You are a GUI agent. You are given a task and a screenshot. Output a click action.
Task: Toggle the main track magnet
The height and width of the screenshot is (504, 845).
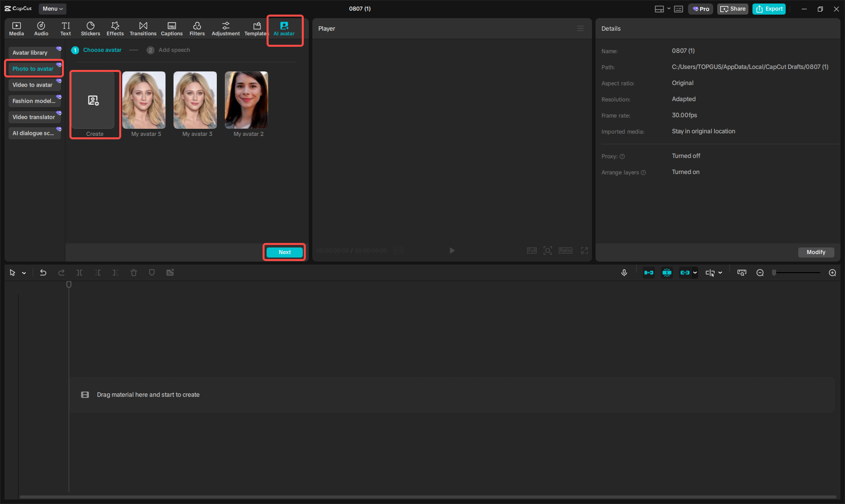pos(649,273)
